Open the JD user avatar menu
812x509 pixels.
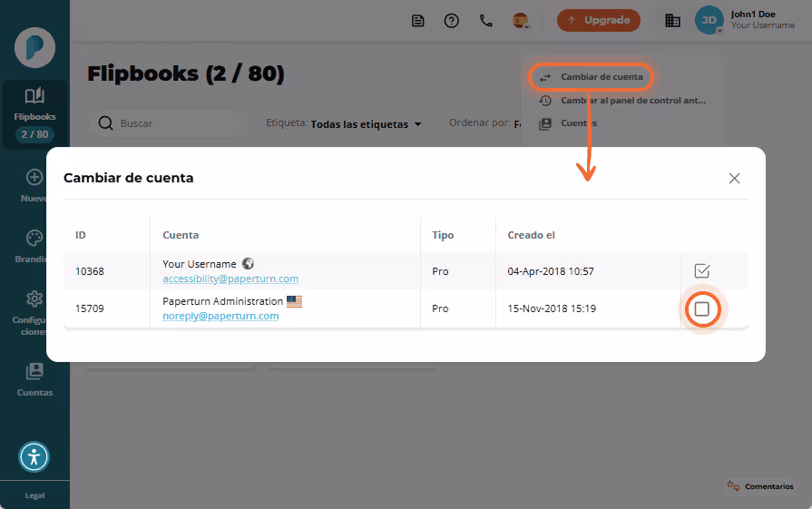[709, 20]
